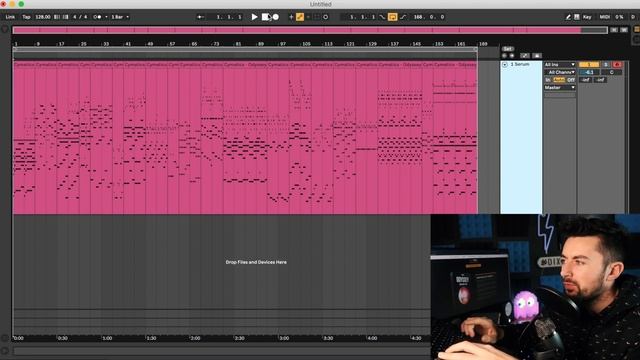Click the beat-time ruler at bar 41
Image resolution: width=640 pixels, height=360 pixels.
(128, 44)
